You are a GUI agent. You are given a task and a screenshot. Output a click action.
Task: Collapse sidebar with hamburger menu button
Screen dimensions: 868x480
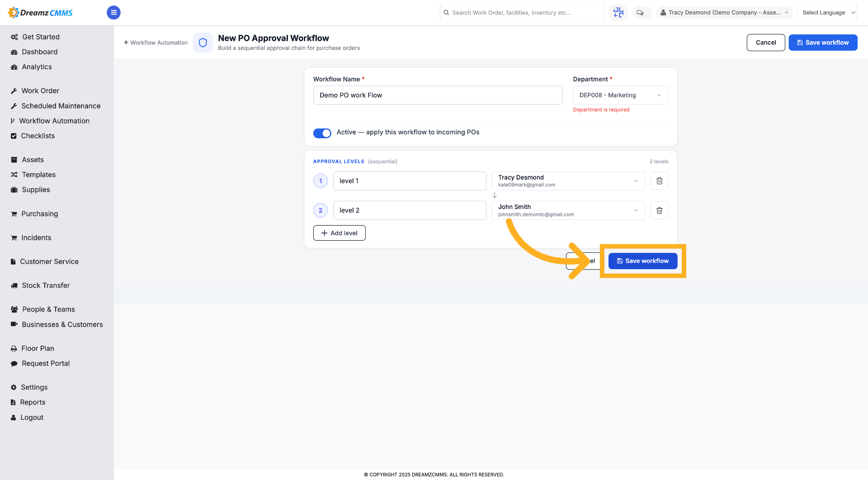[113, 13]
